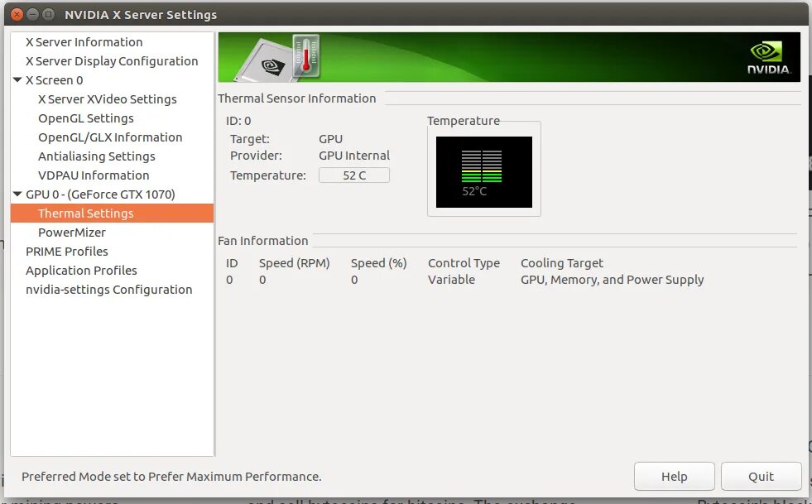Click the 'Speed (RPM)' column header
The height and width of the screenshot is (504, 812).
point(294,263)
